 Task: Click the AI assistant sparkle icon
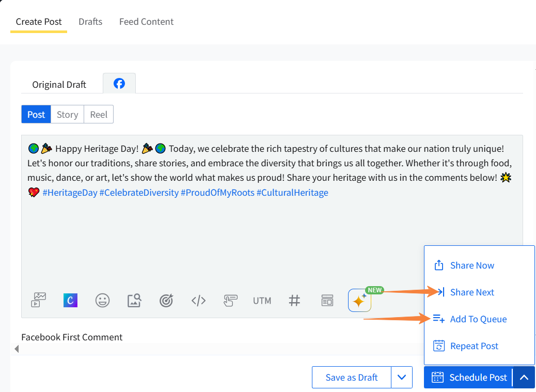tap(359, 300)
